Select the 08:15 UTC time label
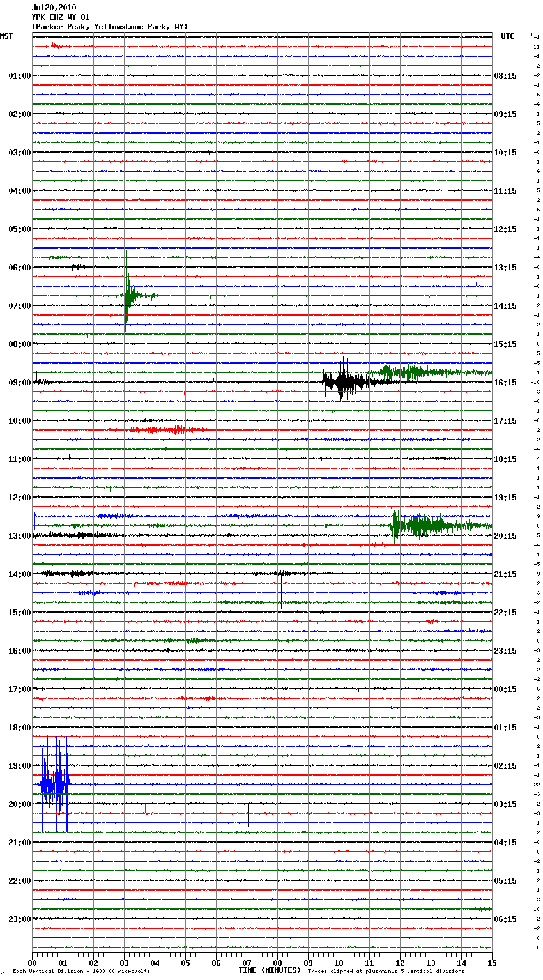The image size is (543, 980). click(x=505, y=76)
